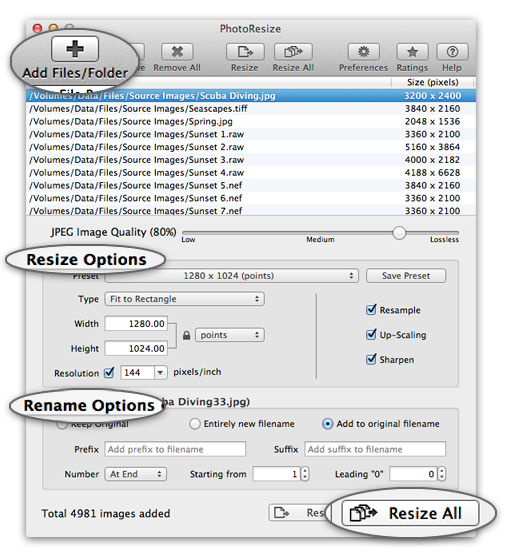Toggle the Sharpen checkbox
Viewport: 506px width, 560px height.
point(371,359)
